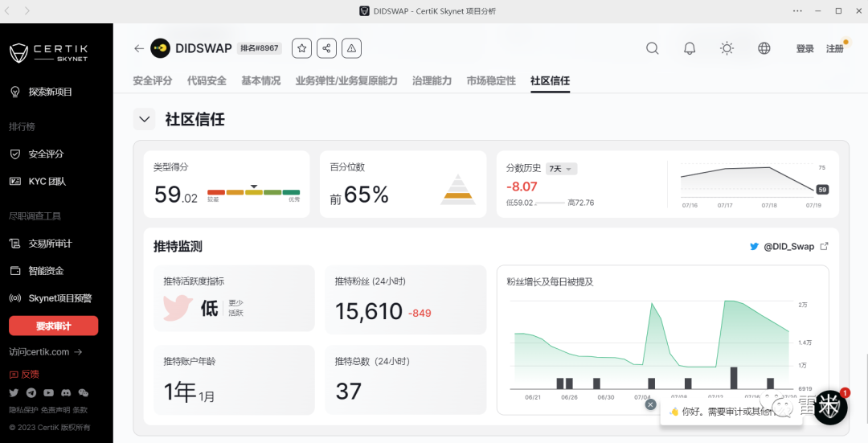This screenshot has width=868, height=443.
Task: Add DIDSWAP to favorites with star icon
Action: [x=301, y=48]
